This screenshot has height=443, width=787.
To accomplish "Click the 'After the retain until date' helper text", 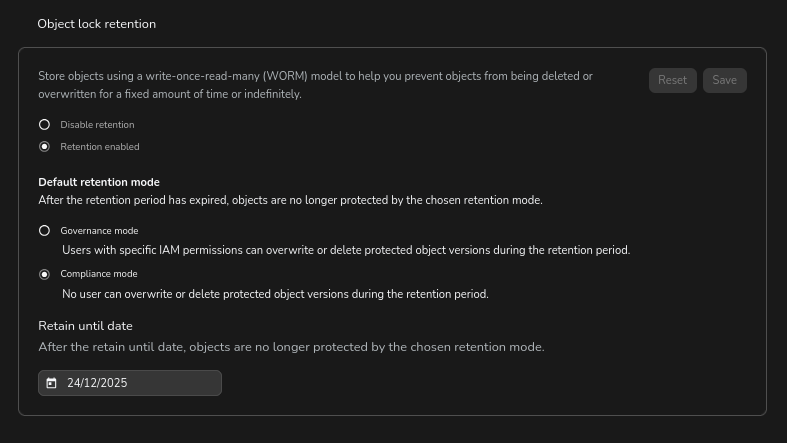I will (x=291, y=347).
